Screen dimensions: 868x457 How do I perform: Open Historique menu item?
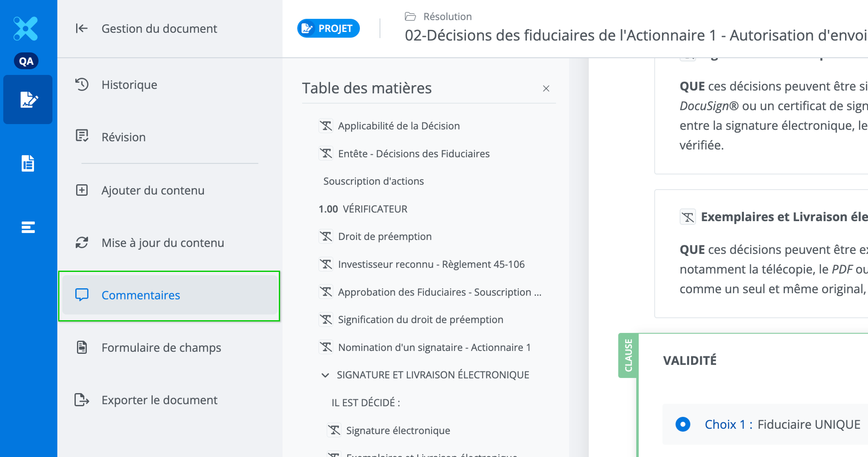pos(129,85)
